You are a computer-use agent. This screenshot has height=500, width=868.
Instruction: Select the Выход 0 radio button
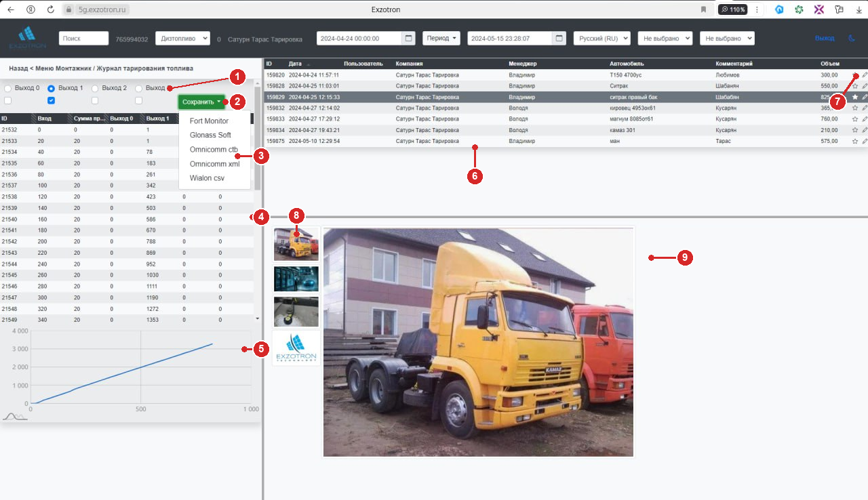pyautogui.click(x=7, y=88)
